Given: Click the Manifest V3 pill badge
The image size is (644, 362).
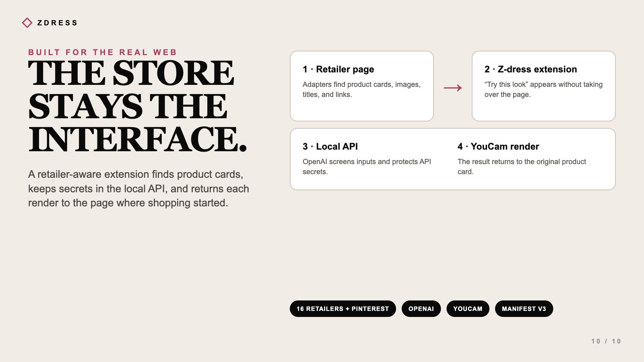Looking at the screenshot, I should pos(524,309).
